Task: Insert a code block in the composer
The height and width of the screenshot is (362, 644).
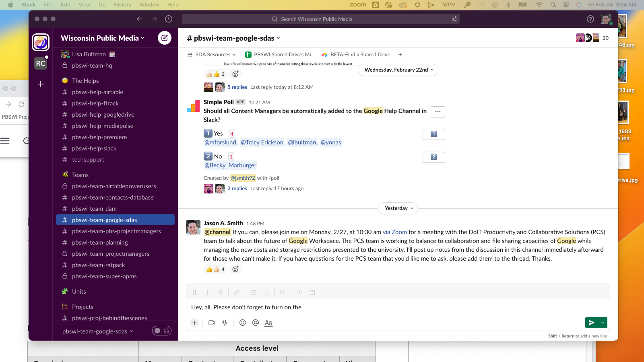Action: [x=312, y=292]
